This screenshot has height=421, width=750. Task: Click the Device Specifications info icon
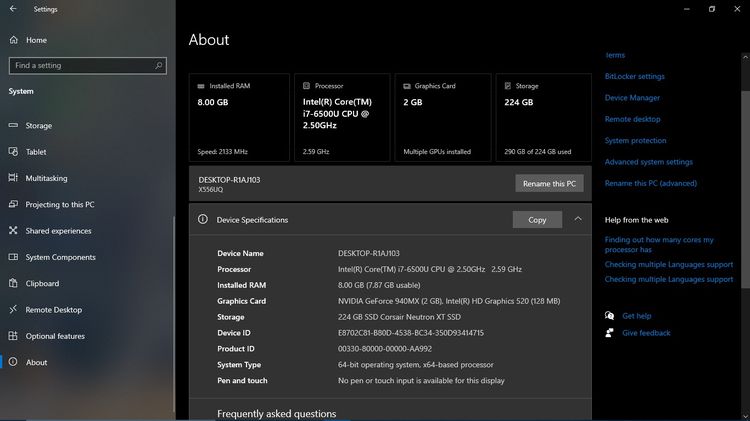(203, 219)
